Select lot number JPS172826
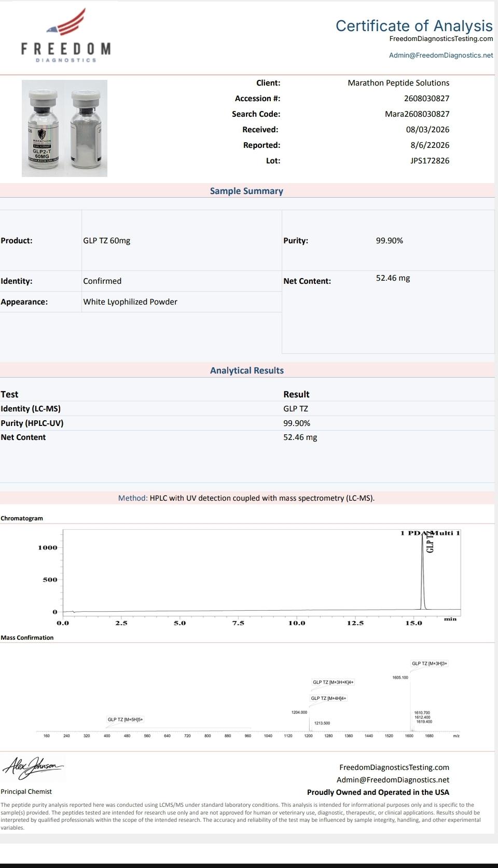Image resolution: width=498 pixels, height=868 pixels. pyautogui.click(x=430, y=161)
